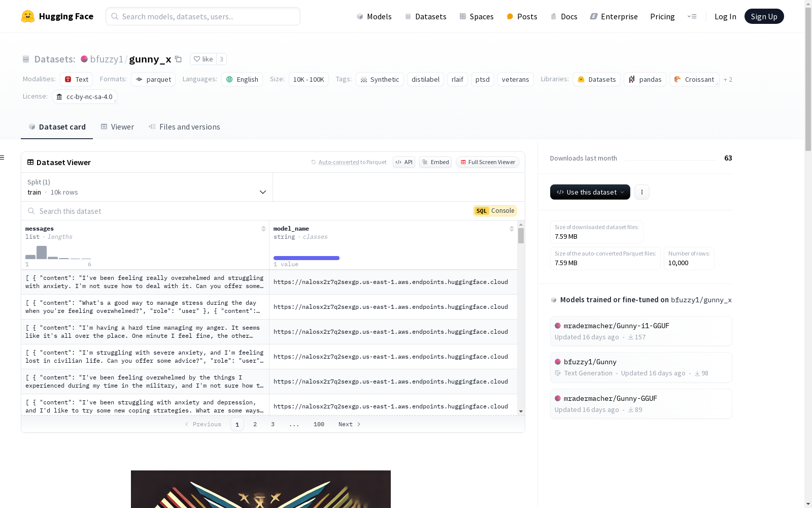This screenshot has height=508, width=812.
Task: Click the Synthetic tag
Action: click(x=380, y=79)
